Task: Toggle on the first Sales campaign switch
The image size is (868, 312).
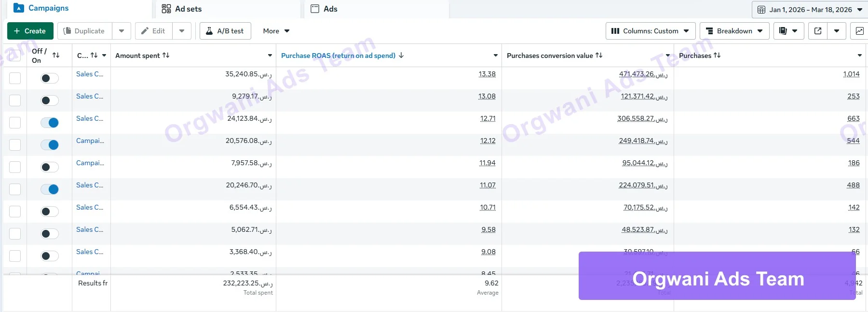Action: [x=49, y=78]
